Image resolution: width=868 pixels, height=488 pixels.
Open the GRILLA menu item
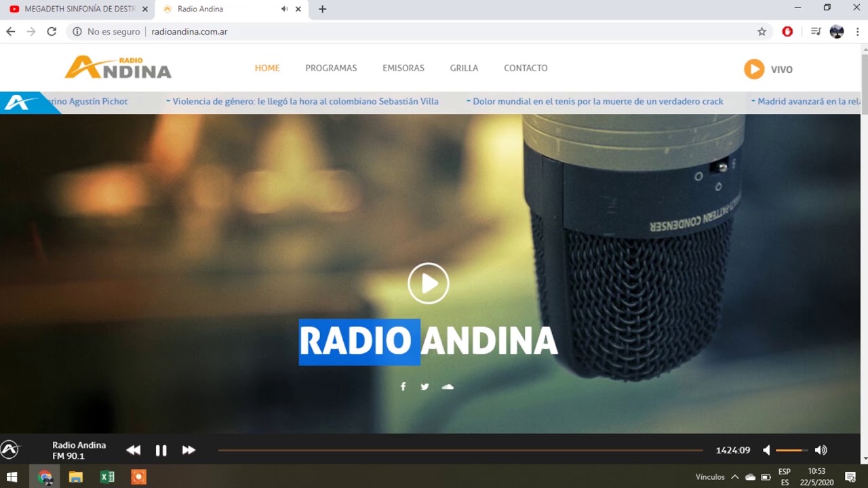464,68
